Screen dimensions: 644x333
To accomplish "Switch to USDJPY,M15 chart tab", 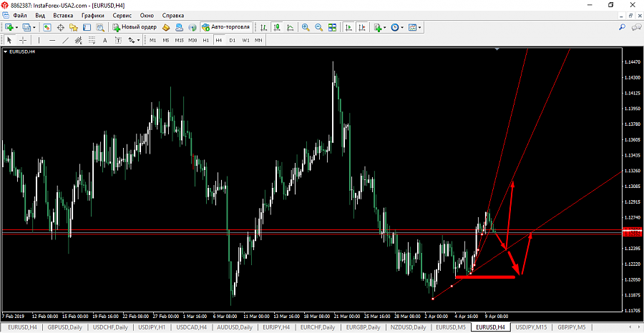I will [x=531, y=327].
